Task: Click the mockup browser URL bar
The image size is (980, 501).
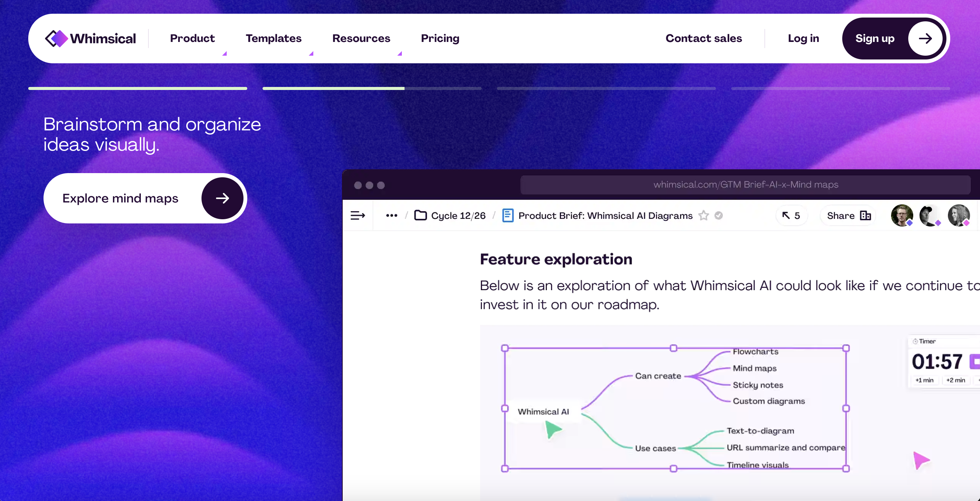Action: pos(746,185)
